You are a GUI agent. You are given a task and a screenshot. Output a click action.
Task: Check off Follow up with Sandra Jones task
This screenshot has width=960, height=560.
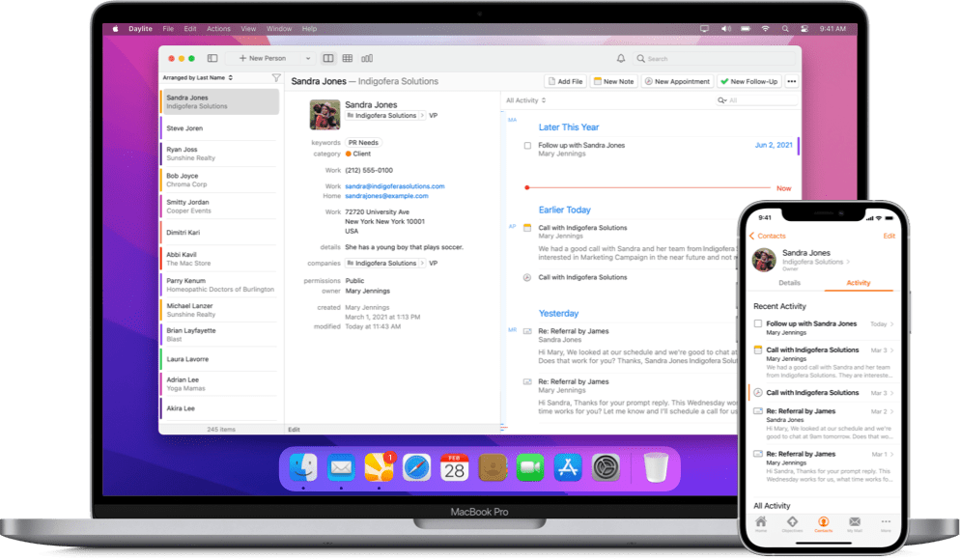527,146
